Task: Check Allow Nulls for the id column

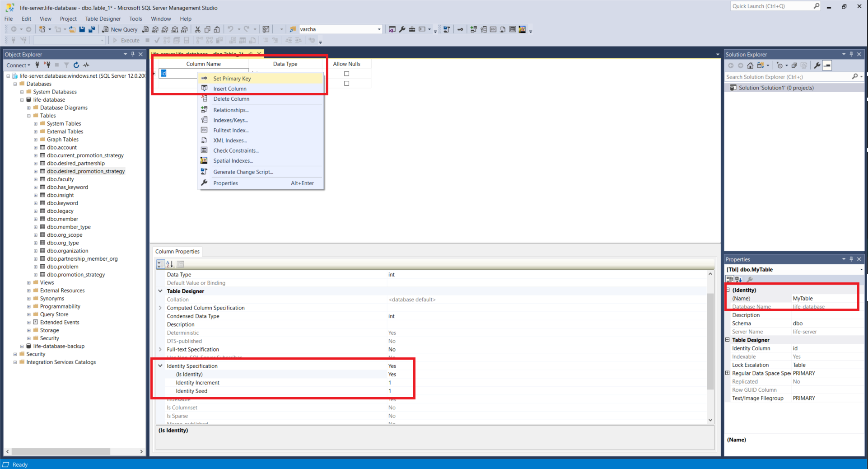Action: (x=347, y=74)
